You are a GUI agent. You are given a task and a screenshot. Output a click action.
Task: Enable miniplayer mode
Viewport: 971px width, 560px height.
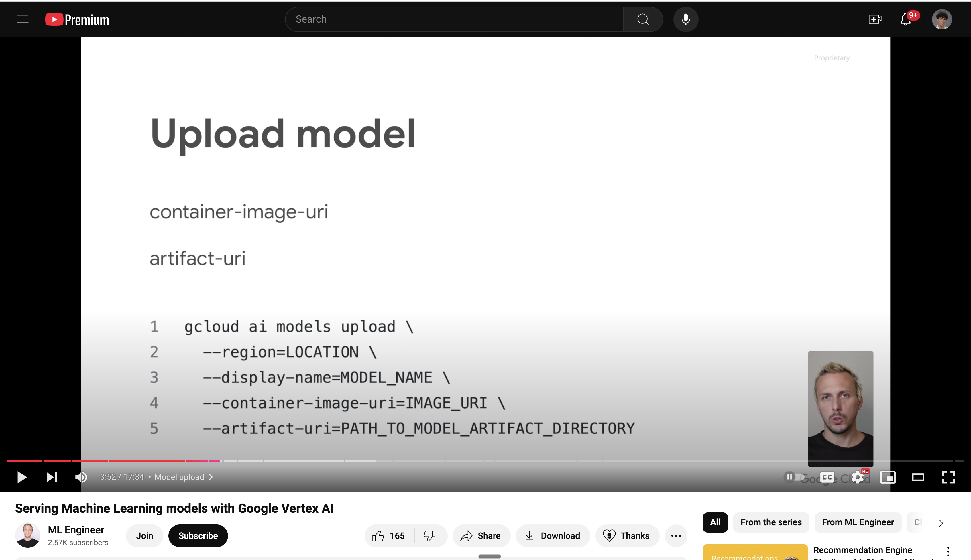888,477
